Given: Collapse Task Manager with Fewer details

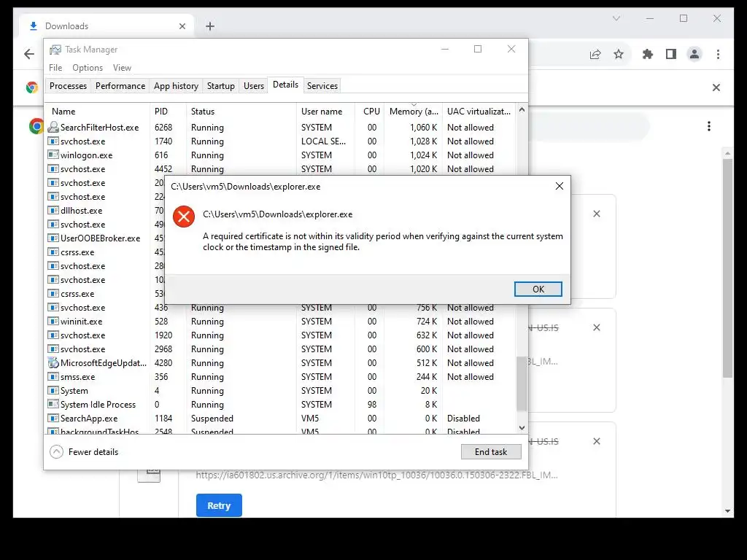Looking at the screenshot, I should click(85, 452).
